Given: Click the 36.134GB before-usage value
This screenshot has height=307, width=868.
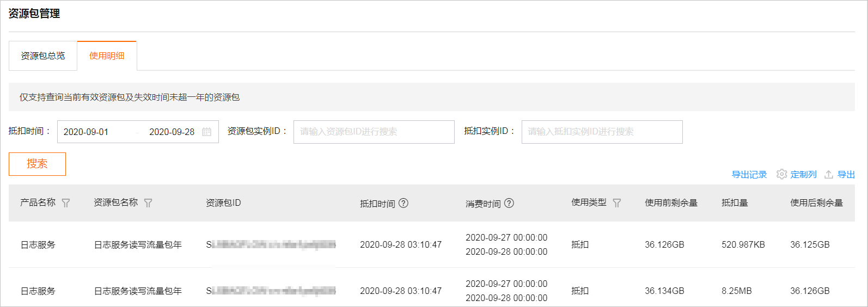Looking at the screenshot, I should (x=665, y=291).
